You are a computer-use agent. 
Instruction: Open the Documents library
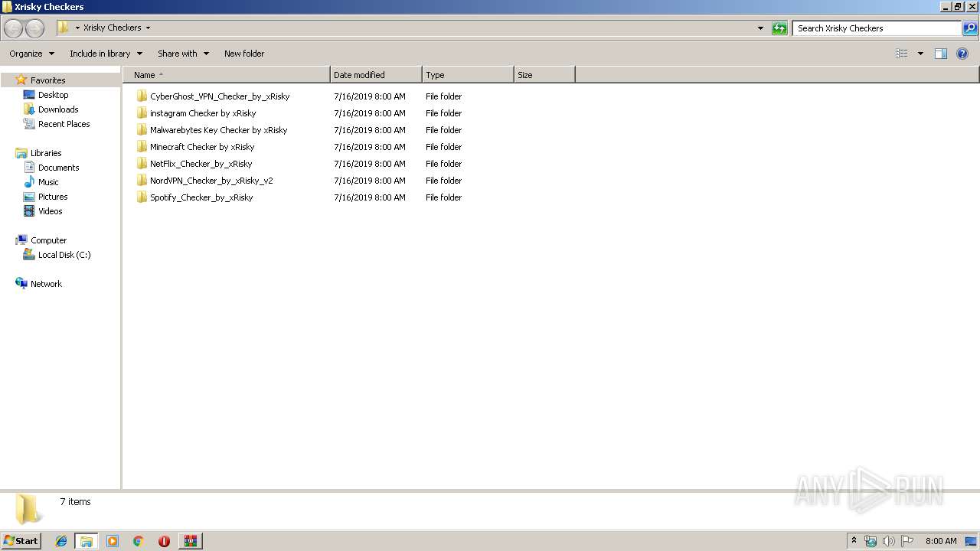58,168
